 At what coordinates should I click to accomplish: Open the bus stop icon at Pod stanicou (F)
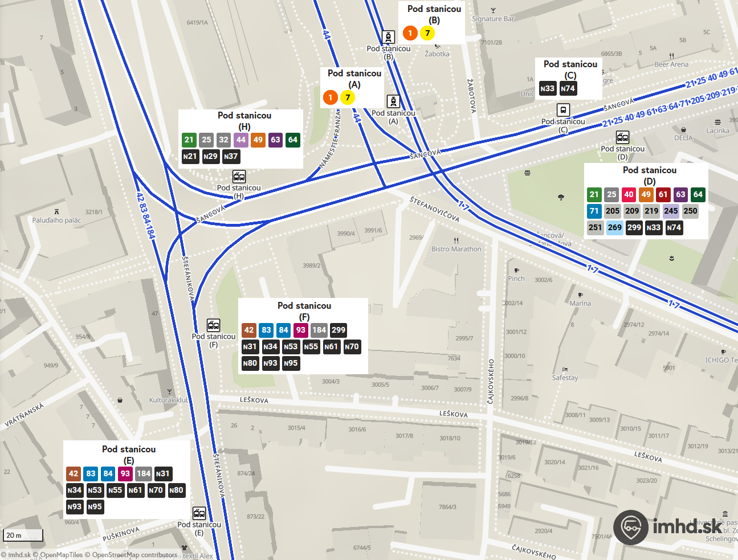[x=214, y=325]
